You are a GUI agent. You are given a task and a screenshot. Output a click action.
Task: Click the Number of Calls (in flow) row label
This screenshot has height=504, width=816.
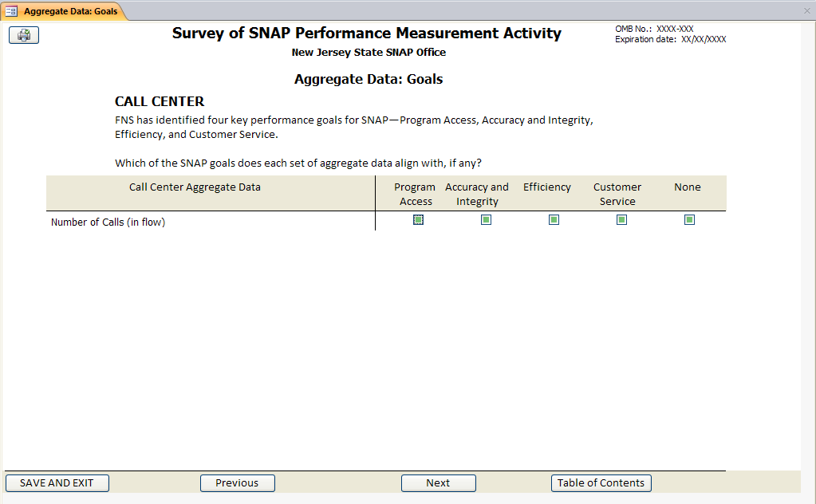click(x=108, y=222)
